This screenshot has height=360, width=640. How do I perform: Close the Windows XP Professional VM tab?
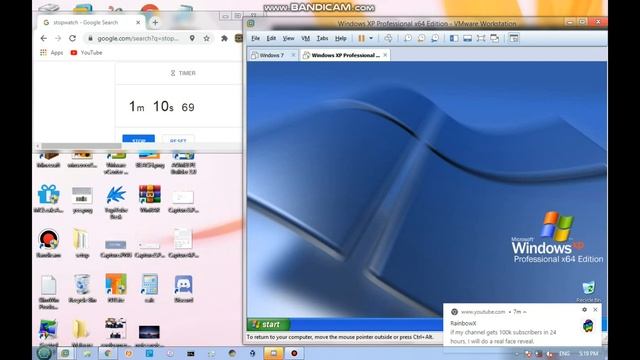pos(385,55)
